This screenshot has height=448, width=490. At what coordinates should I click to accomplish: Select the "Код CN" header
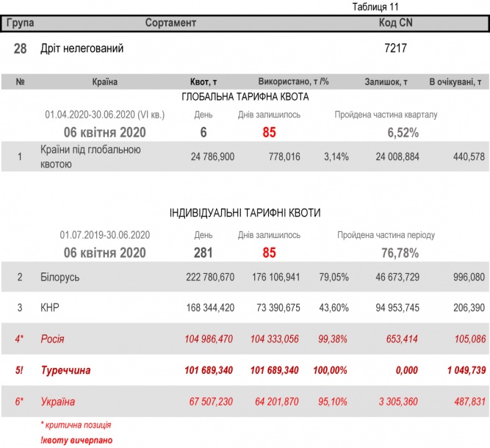point(396,23)
